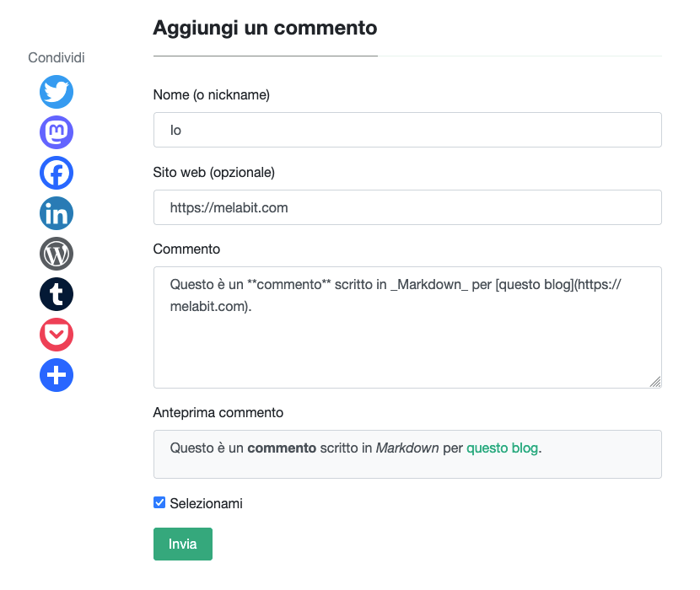Open the 'questo blog' link in the preview
This screenshot has width=700, height=590.
click(502, 448)
